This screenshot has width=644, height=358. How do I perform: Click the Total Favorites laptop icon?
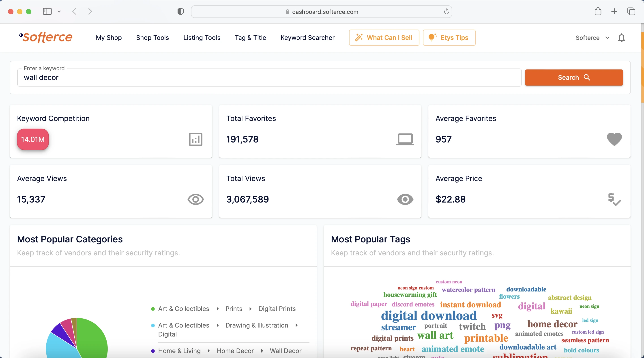pyautogui.click(x=405, y=139)
